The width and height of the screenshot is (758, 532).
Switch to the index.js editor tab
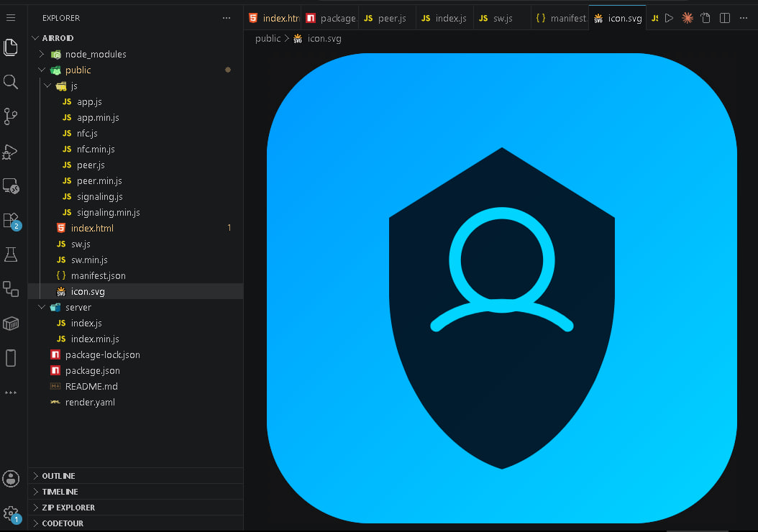pyautogui.click(x=445, y=19)
